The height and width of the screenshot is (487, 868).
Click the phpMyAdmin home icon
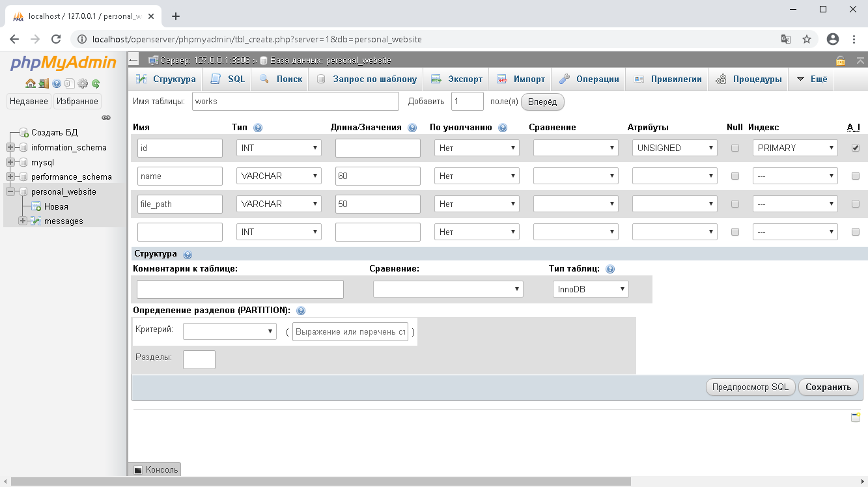pos(31,83)
